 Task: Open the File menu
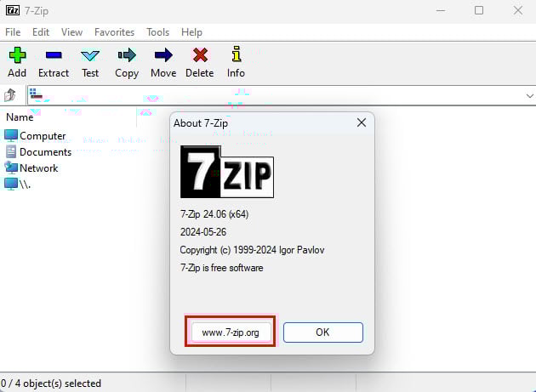click(13, 32)
